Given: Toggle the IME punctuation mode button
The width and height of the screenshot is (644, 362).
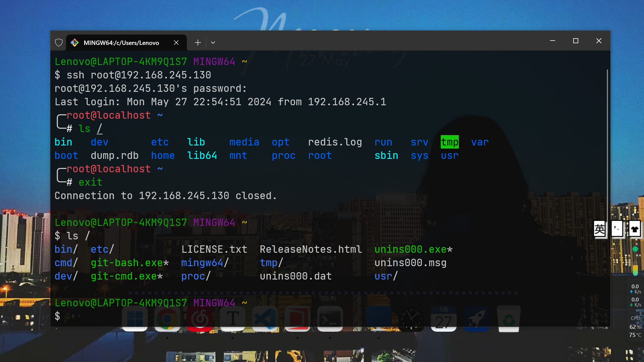Looking at the screenshot, I should pos(617,229).
